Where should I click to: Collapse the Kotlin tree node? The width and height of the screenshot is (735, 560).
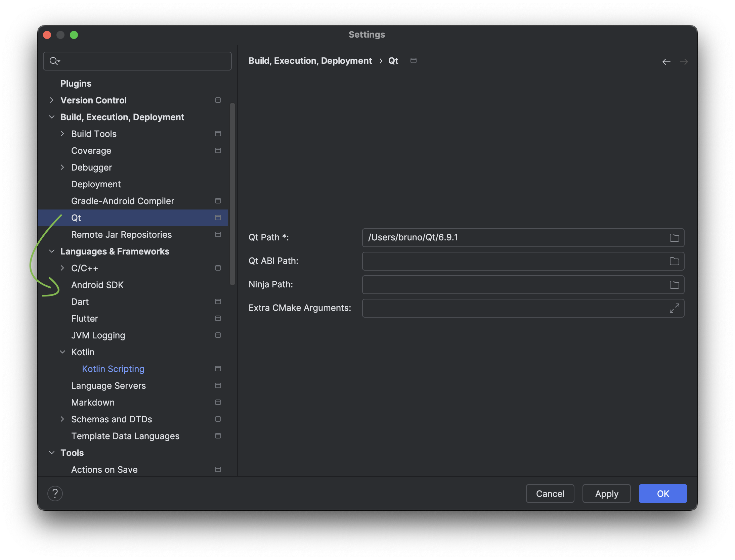click(x=62, y=352)
